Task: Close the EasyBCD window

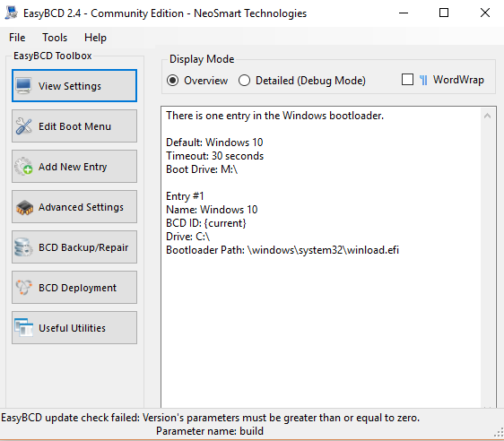Action: coord(484,13)
